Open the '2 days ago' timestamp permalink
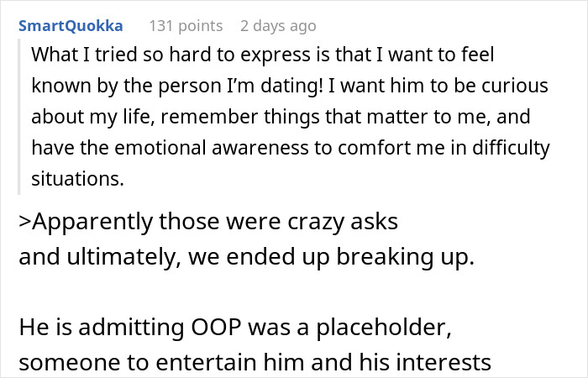The height and width of the screenshot is (378, 588). click(x=278, y=25)
